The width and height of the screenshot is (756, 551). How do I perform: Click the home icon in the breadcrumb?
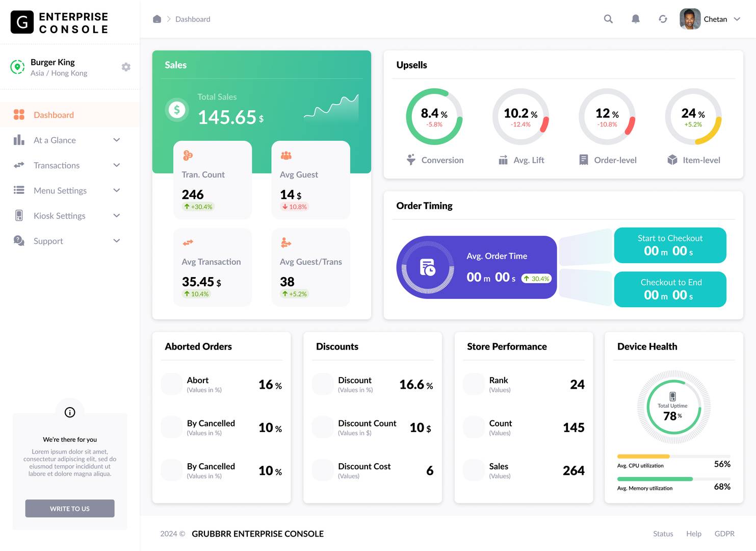click(157, 18)
